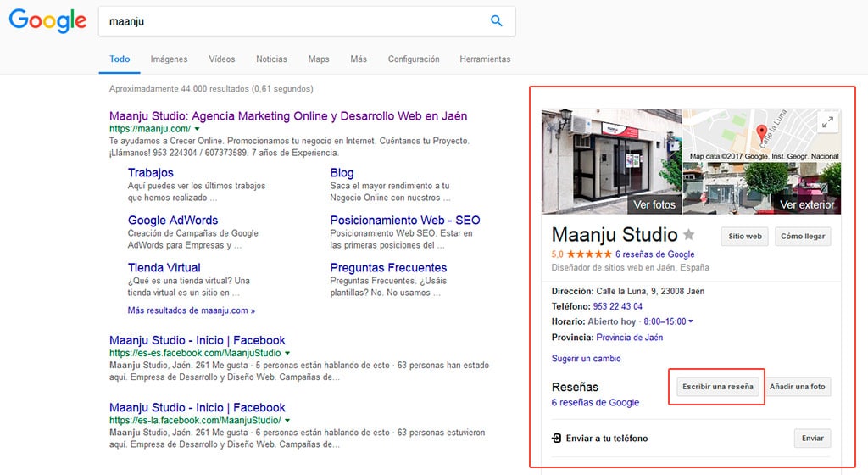
Task: Click the Cómo llegar button
Action: pyautogui.click(x=803, y=237)
